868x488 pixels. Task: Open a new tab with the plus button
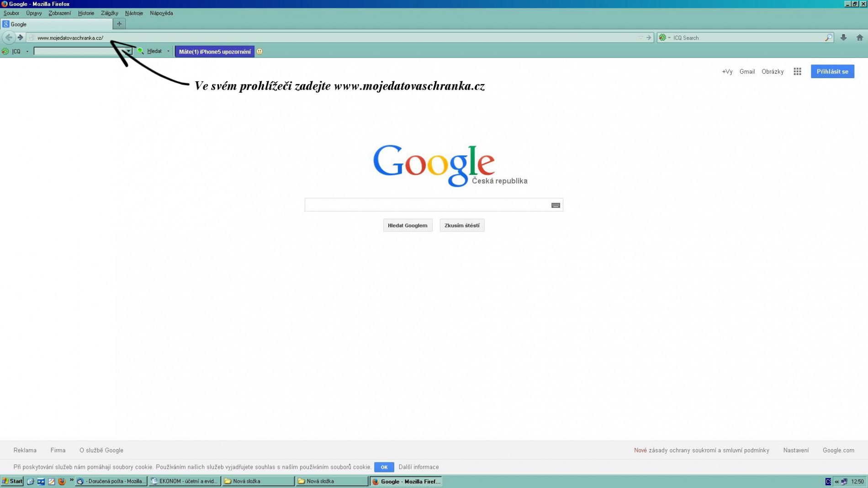pyautogui.click(x=119, y=24)
